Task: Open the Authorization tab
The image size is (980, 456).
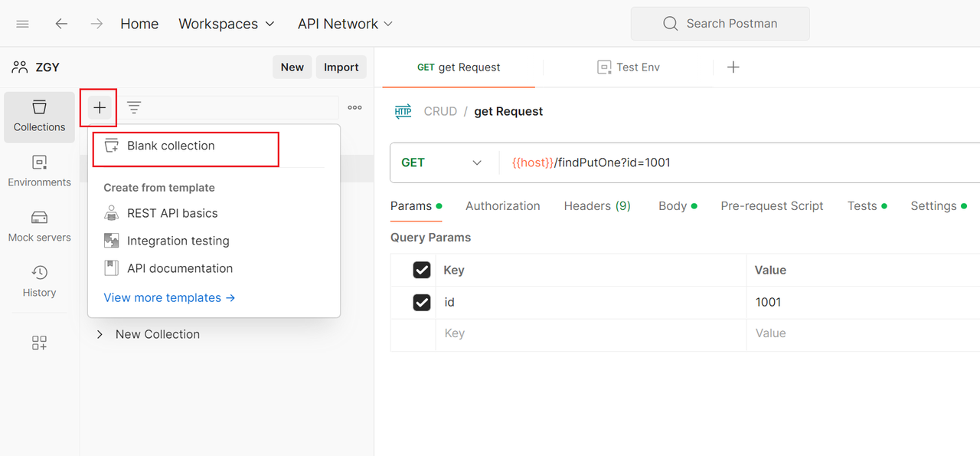Action: point(503,206)
